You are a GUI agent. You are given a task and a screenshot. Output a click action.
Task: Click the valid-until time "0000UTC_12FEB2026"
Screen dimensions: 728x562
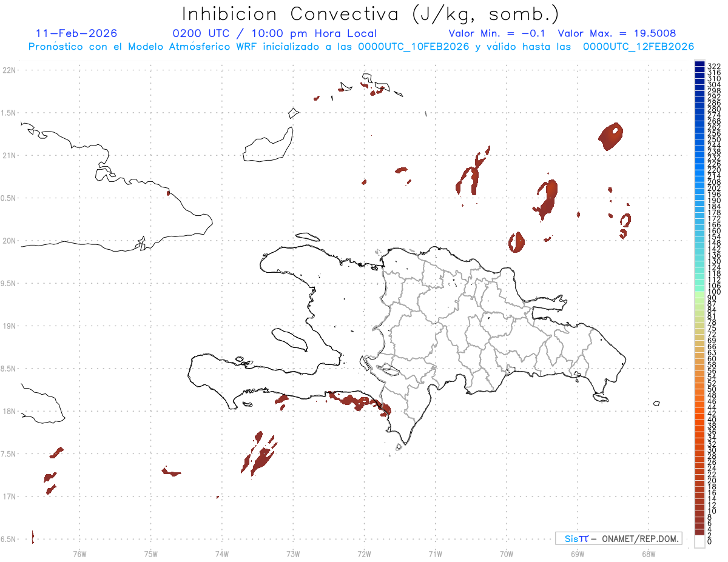pos(639,47)
